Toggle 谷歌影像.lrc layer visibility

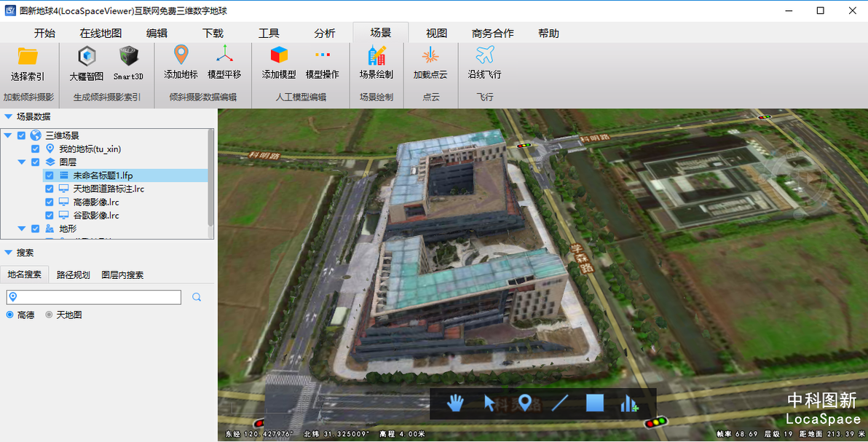click(50, 216)
